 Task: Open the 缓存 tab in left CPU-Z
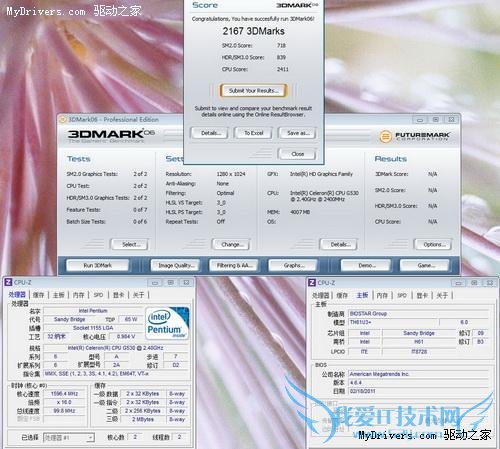click(38, 295)
